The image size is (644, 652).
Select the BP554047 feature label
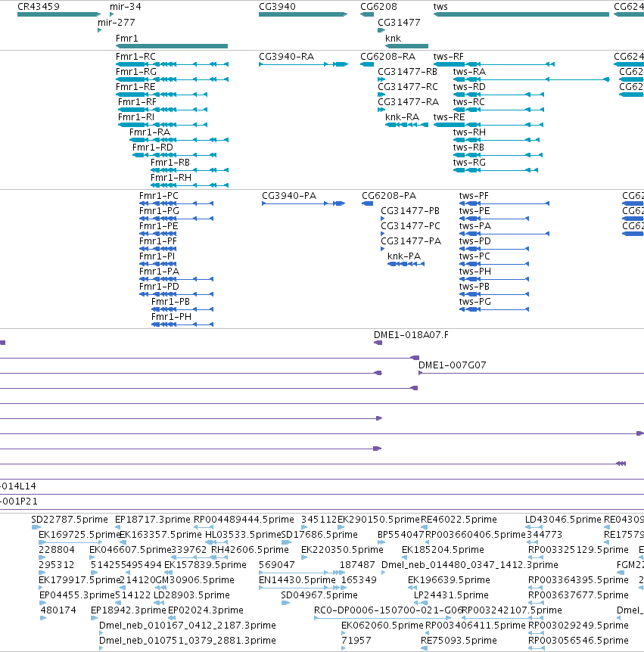click(400, 534)
